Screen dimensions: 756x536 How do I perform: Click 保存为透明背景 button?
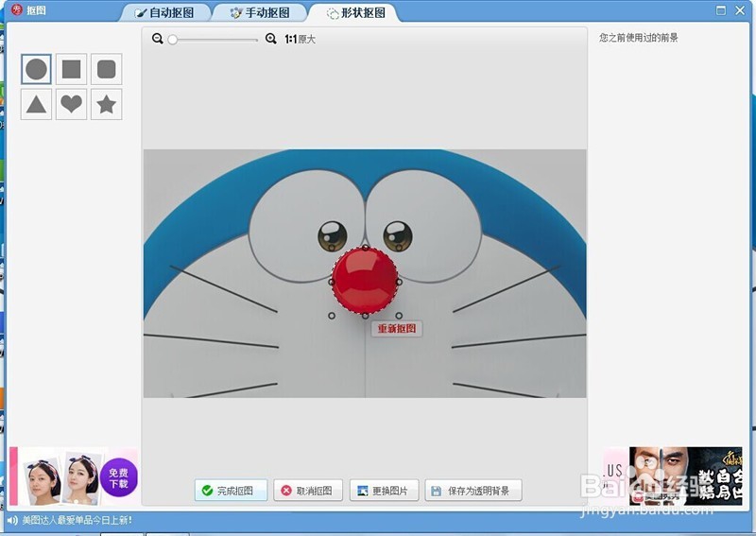[473, 491]
